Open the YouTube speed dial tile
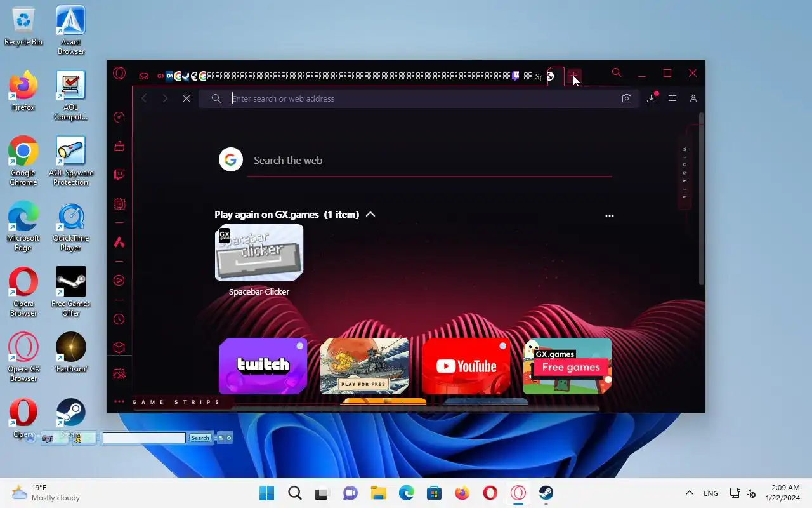The width and height of the screenshot is (812, 508). tap(466, 366)
